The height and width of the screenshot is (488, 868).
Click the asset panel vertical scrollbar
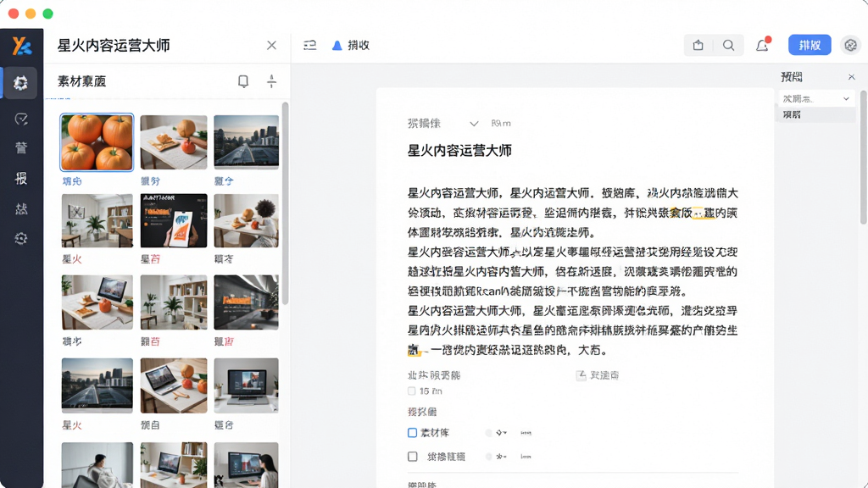pos(286,203)
